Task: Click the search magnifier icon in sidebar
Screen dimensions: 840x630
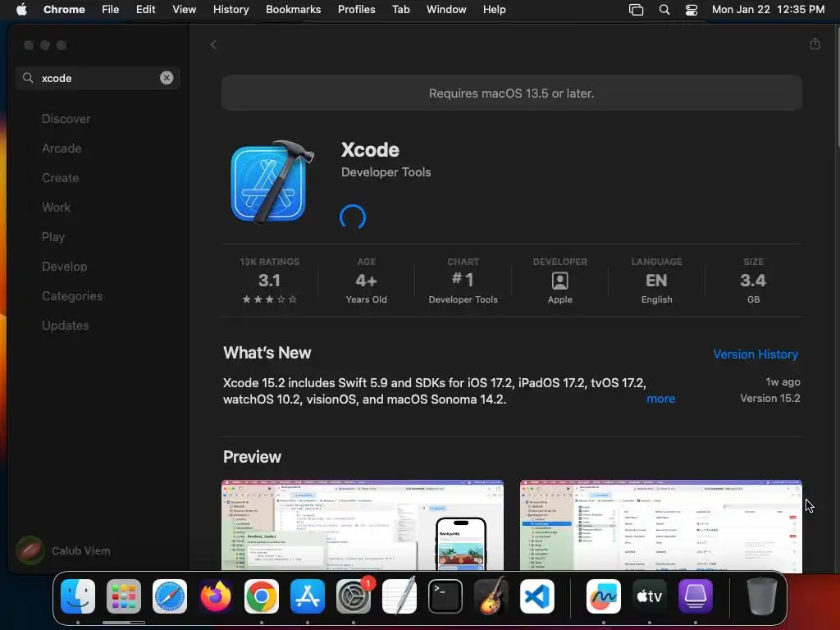Action: (28, 78)
